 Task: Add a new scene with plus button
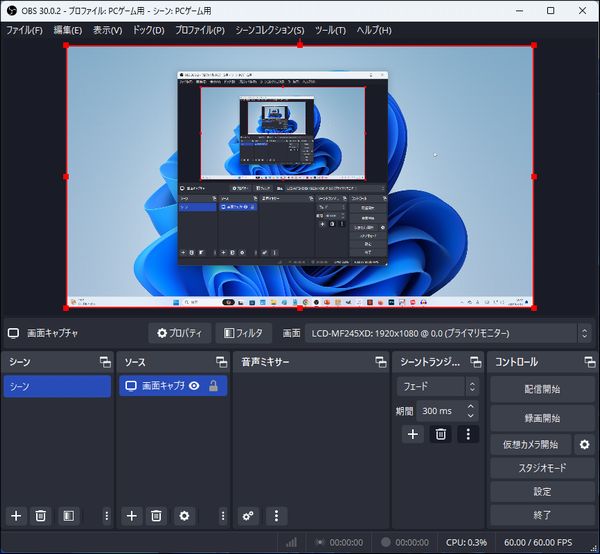[x=16, y=516]
